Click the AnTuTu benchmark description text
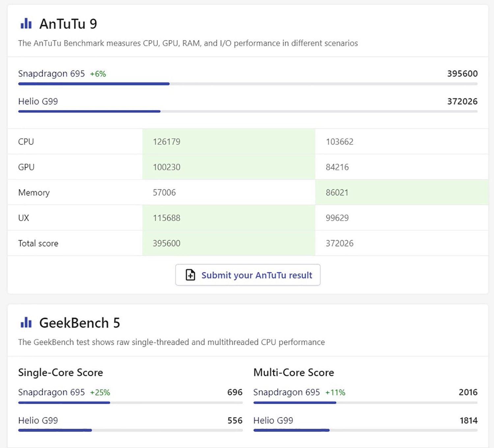This screenshot has width=494, height=448. [x=188, y=43]
